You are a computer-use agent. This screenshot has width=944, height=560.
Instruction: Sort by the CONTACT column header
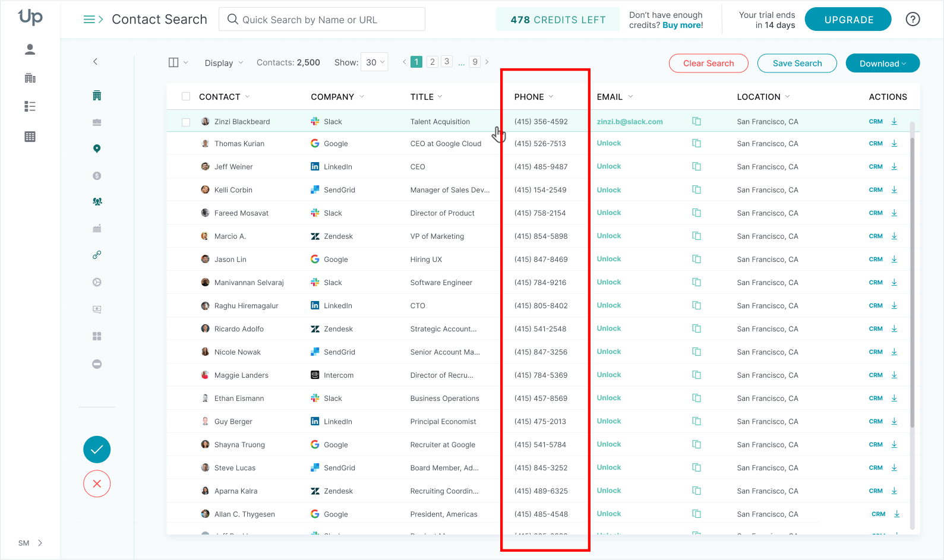click(224, 97)
